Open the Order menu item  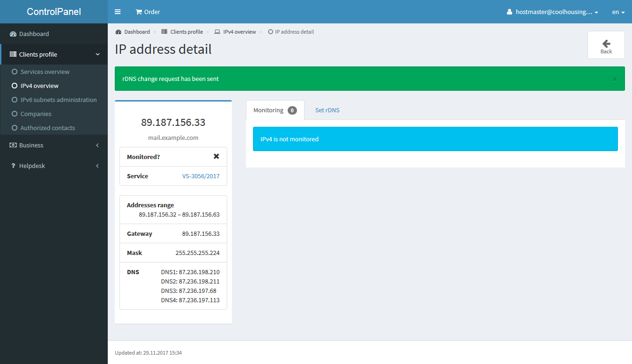click(148, 12)
